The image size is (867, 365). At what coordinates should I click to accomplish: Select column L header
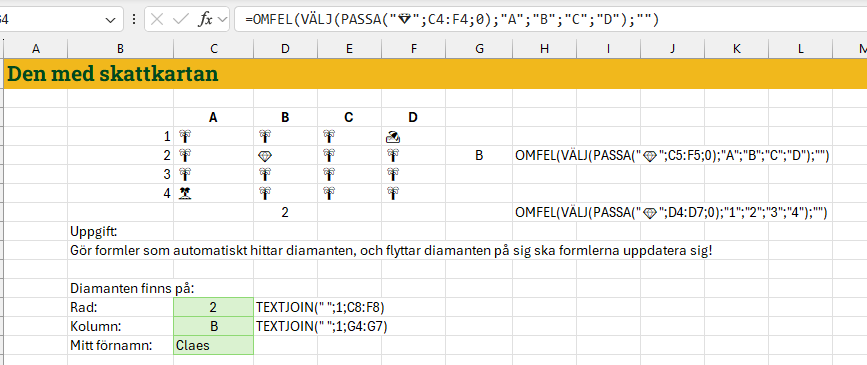tap(801, 49)
